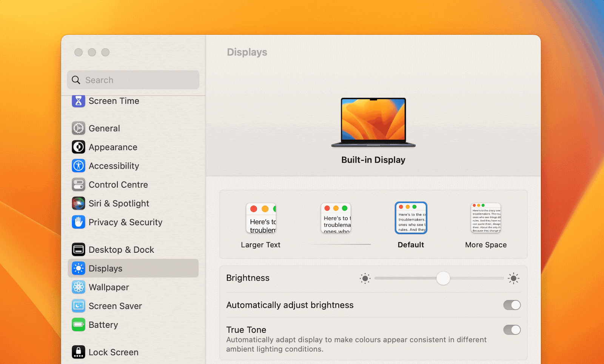Select Displays in the sidebar
Image resolution: width=604 pixels, height=364 pixels.
pos(133,268)
